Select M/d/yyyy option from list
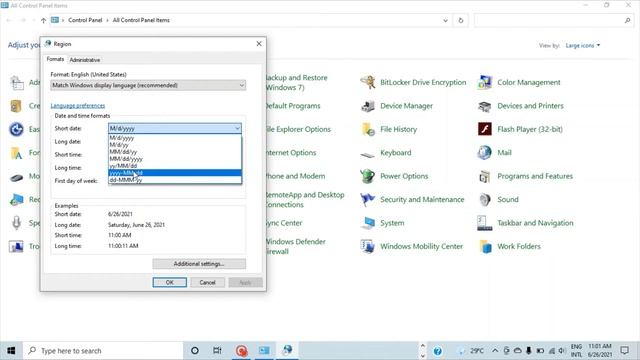This screenshot has width=640, height=360. coord(175,138)
